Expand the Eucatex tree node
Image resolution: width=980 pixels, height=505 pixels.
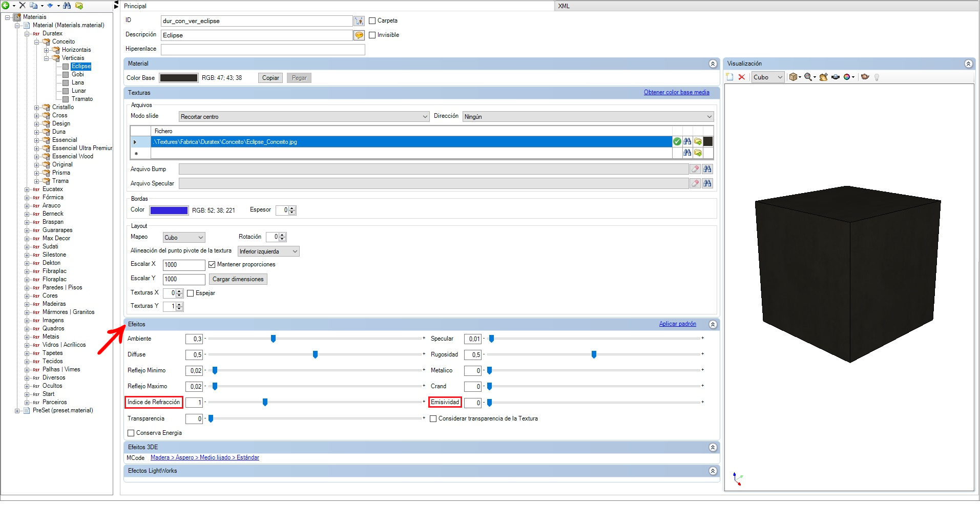coord(27,190)
